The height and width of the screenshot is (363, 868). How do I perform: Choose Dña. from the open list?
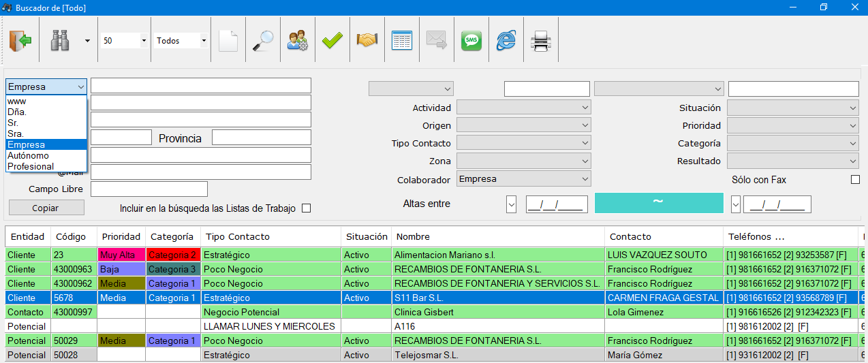pyautogui.click(x=46, y=112)
